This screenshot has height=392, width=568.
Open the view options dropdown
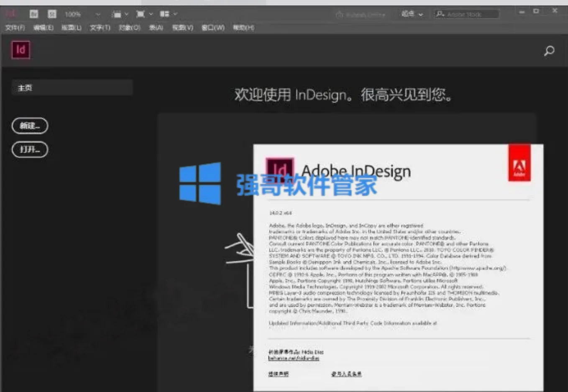pyautogui.click(x=120, y=14)
